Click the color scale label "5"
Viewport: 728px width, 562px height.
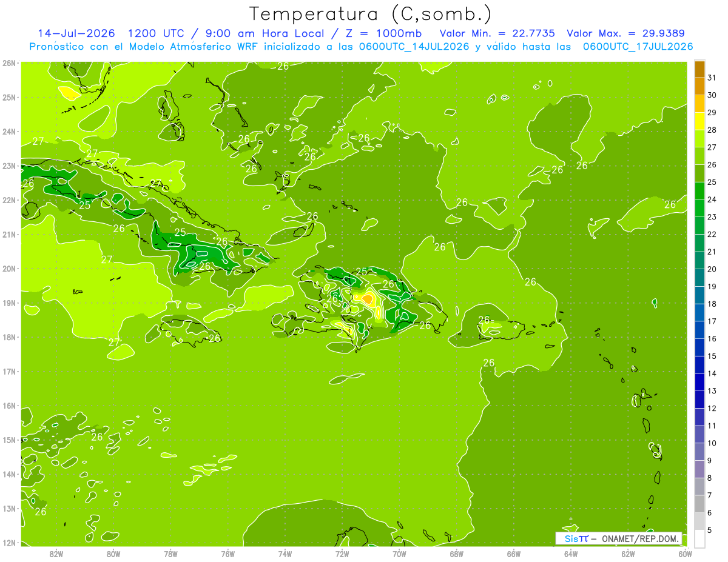coord(710,530)
